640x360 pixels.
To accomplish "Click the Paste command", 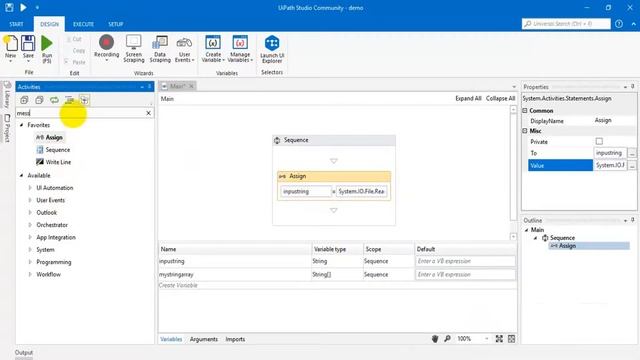I will tap(76, 62).
